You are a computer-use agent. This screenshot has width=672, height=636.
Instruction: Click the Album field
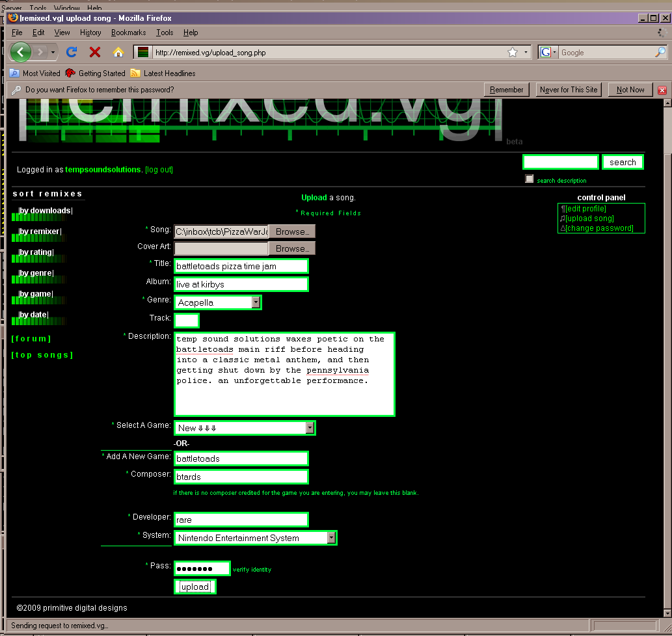(x=241, y=284)
